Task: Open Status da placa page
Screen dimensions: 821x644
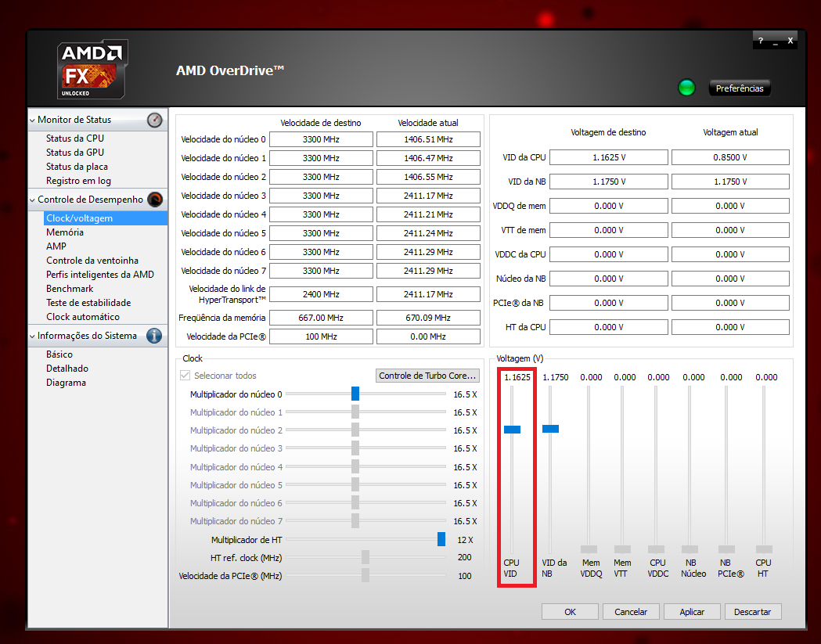Action: [77, 167]
